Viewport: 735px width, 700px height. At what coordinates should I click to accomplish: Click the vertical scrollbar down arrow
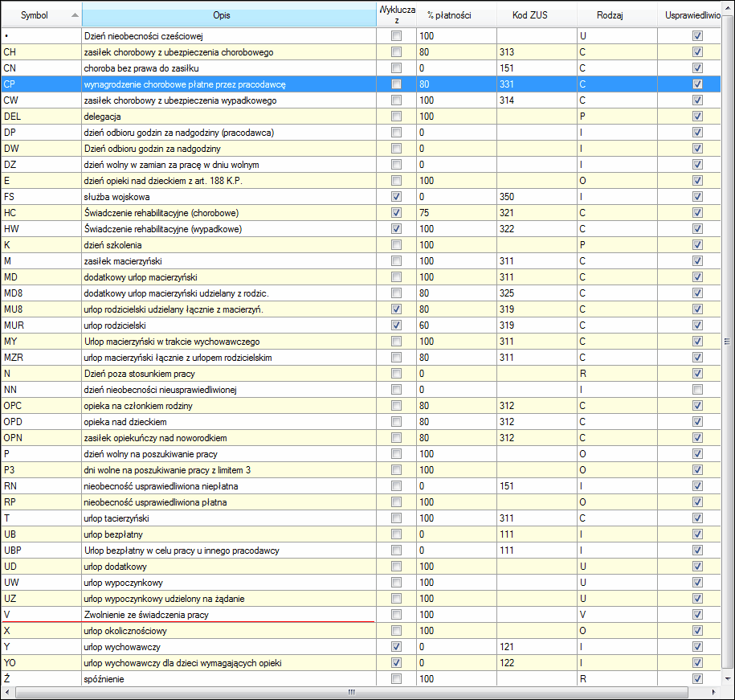coord(728,678)
